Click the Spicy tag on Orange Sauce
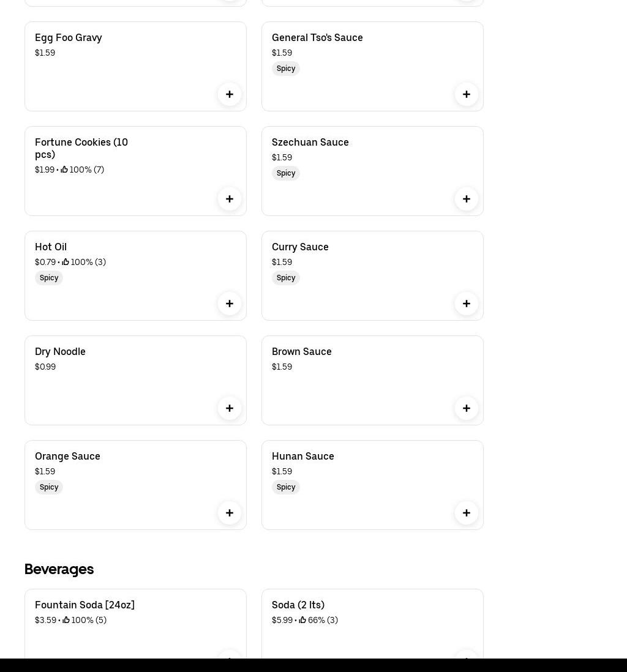 click(x=49, y=487)
